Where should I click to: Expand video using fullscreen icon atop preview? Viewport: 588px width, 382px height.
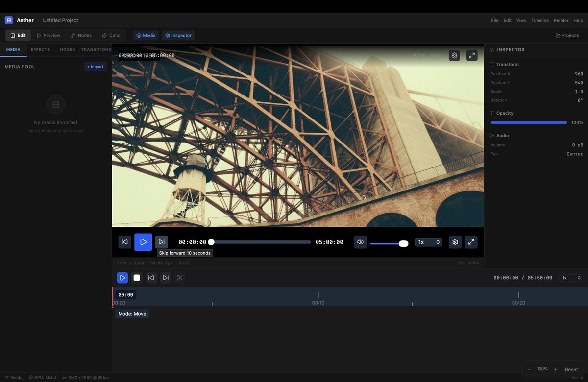tap(472, 56)
